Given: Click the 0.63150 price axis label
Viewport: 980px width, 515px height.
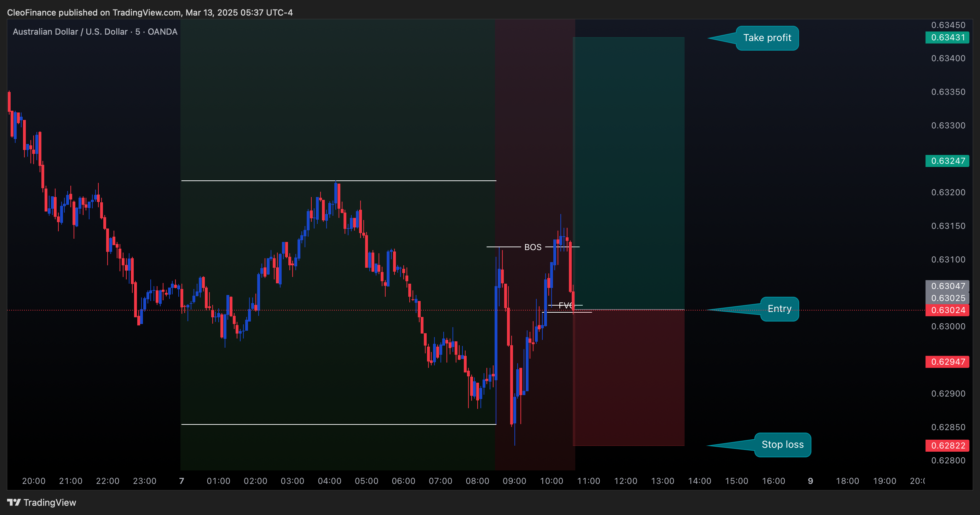Looking at the screenshot, I should [948, 226].
